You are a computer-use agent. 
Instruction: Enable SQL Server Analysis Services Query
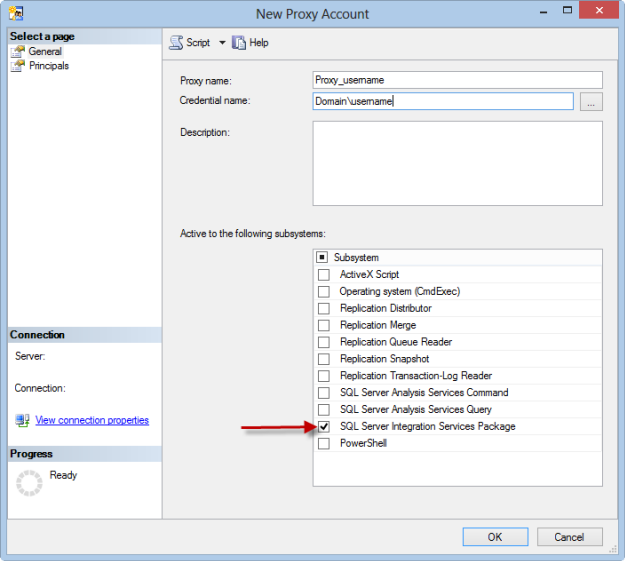coord(324,409)
